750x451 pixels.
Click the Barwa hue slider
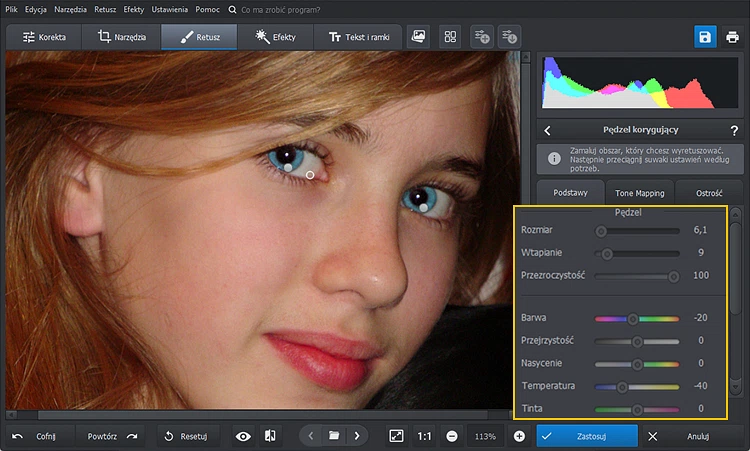pos(637,319)
